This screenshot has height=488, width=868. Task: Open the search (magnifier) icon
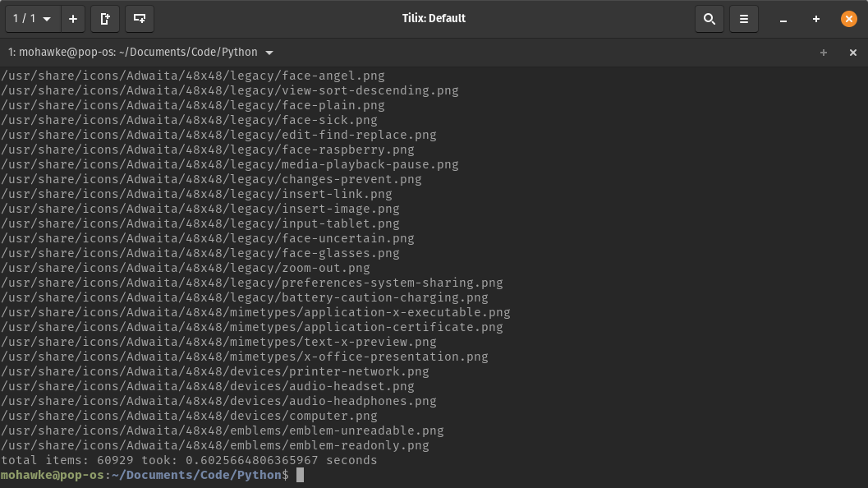point(710,18)
